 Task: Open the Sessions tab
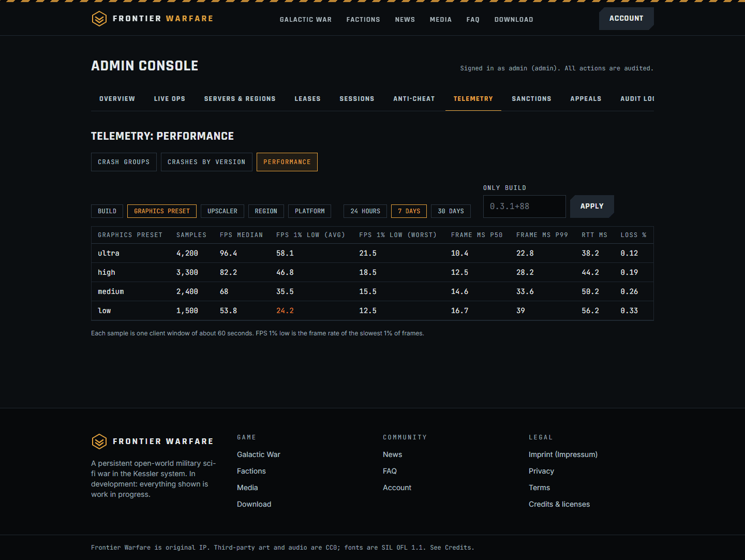pos(357,99)
